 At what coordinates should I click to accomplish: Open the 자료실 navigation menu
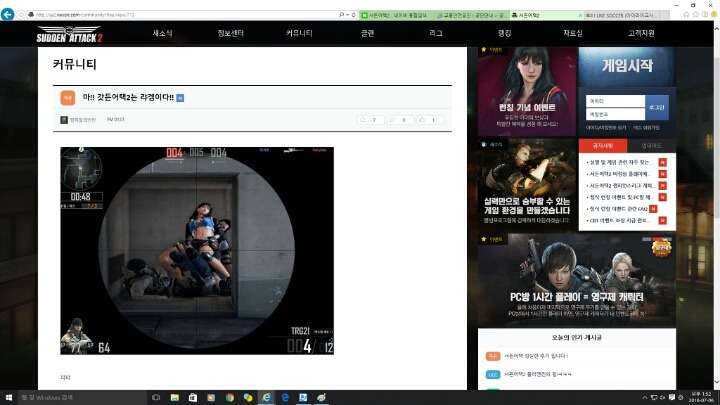click(x=573, y=33)
